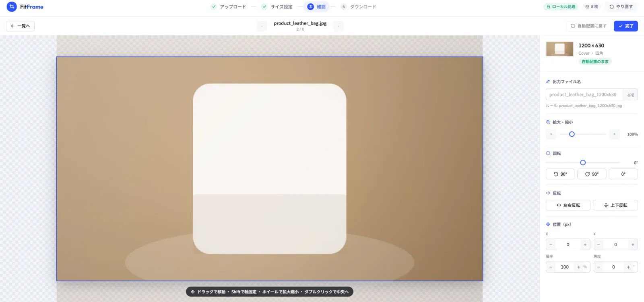Viewport: 644px width, 302px height.
Task: Adjust the 拡大・縮小 zoom slider handle
Action: (572, 134)
